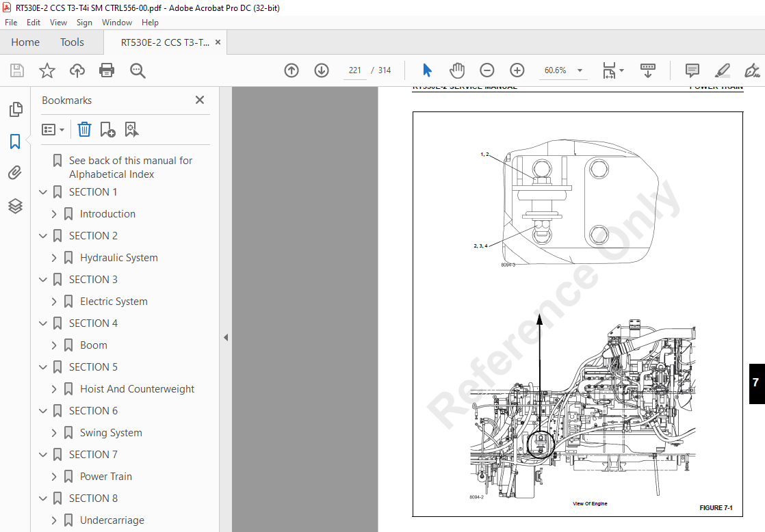Screen dimensions: 765x532
Task: Collapse the SECTION 2 bookmark
Action: 43,236
